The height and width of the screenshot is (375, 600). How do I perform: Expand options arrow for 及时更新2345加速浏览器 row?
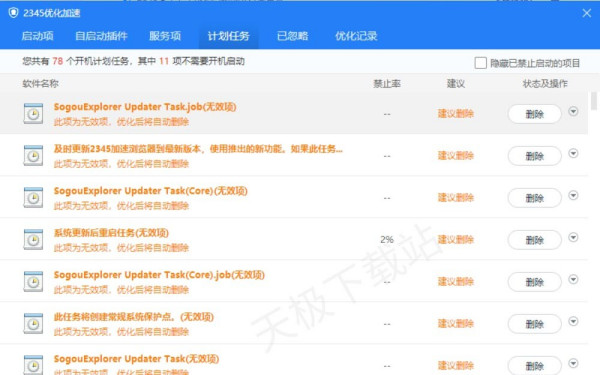pos(573,153)
